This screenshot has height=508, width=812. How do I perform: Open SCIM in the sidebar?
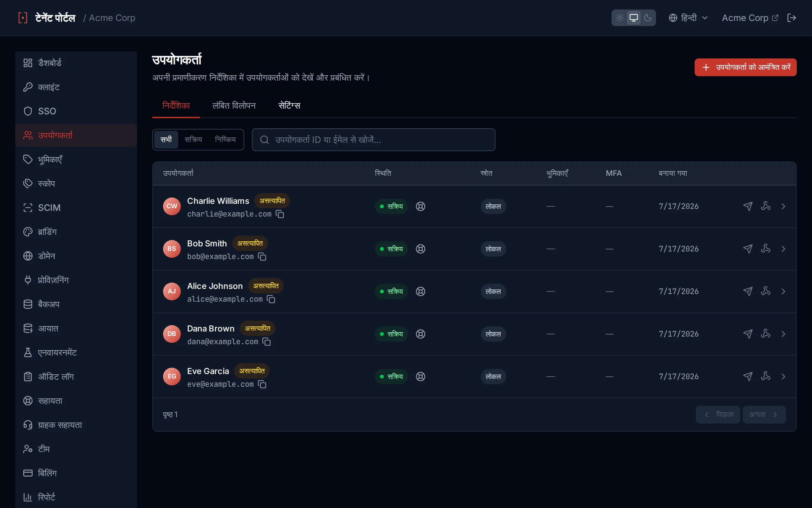click(76, 208)
